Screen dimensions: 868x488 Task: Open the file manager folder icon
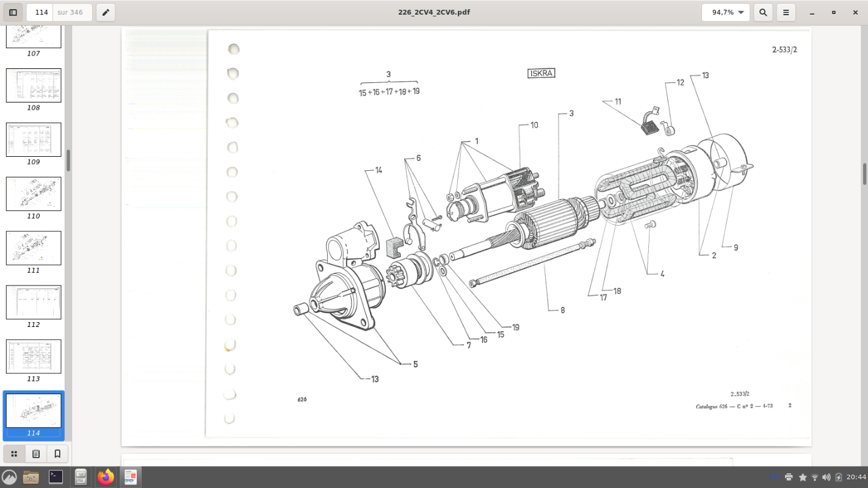(31, 477)
